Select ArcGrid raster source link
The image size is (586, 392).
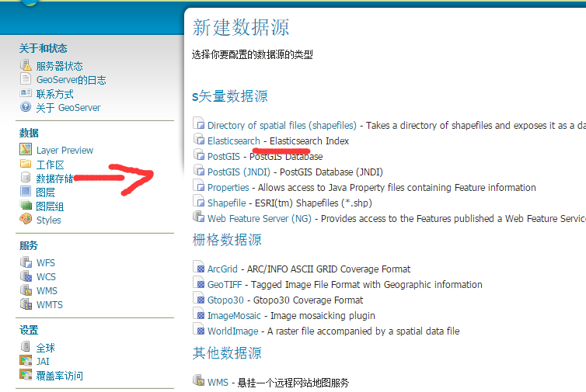pyautogui.click(x=222, y=269)
